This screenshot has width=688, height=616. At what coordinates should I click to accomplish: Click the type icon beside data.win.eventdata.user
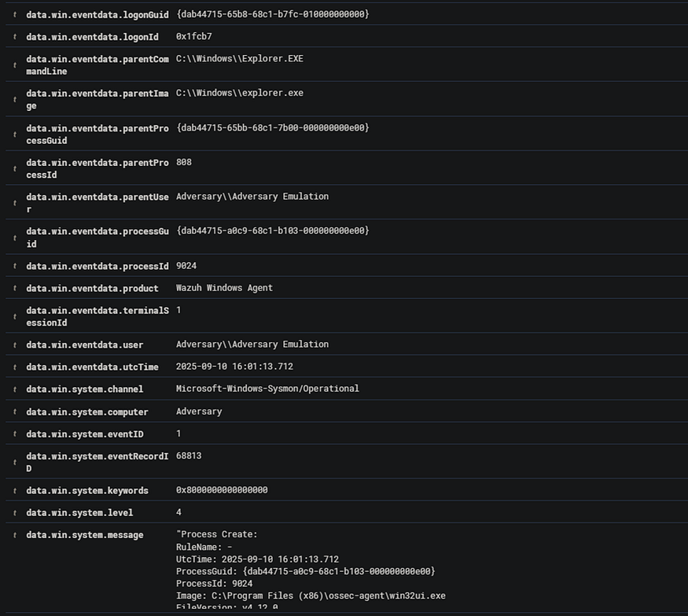pyautogui.click(x=15, y=345)
